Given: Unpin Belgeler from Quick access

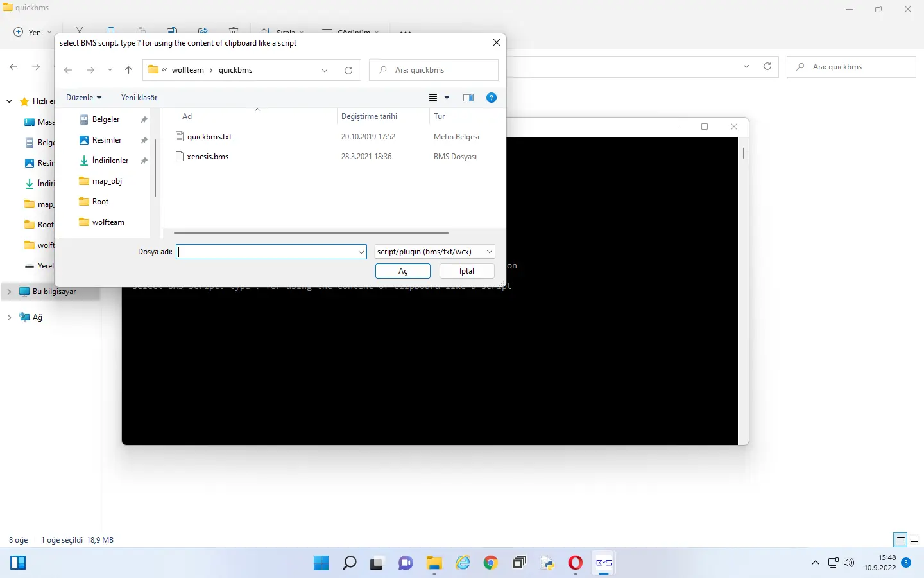Looking at the screenshot, I should pos(144,119).
